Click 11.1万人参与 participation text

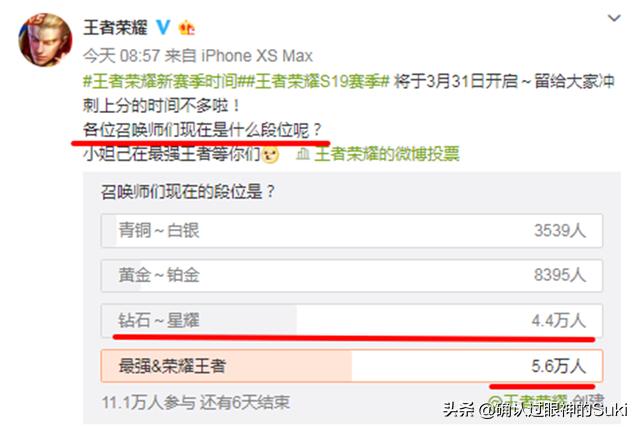[149, 403]
